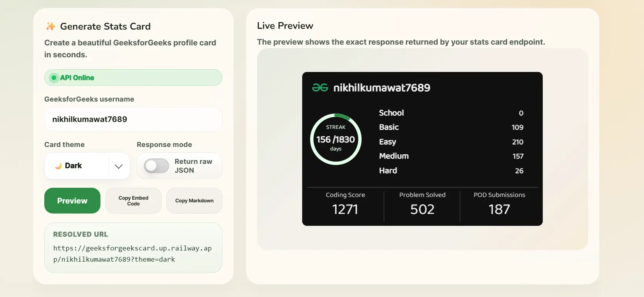Click the green API Online status dot
The image size is (644, 297).
pos(54,78)
